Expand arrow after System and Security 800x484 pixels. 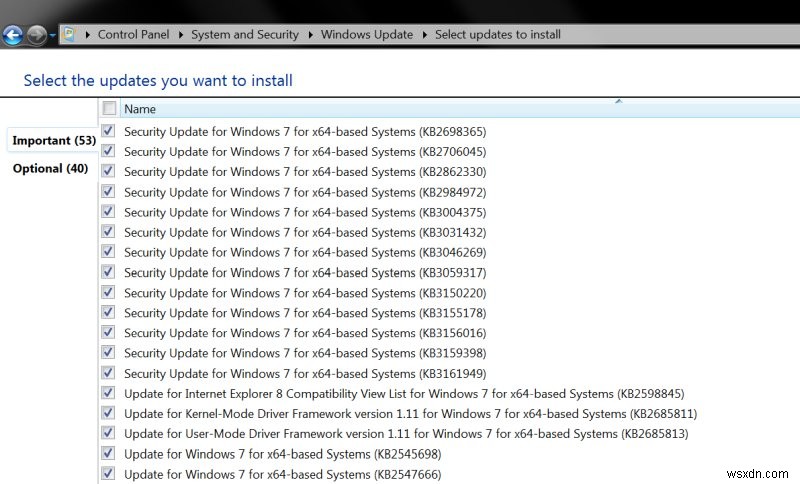[310, 35]
